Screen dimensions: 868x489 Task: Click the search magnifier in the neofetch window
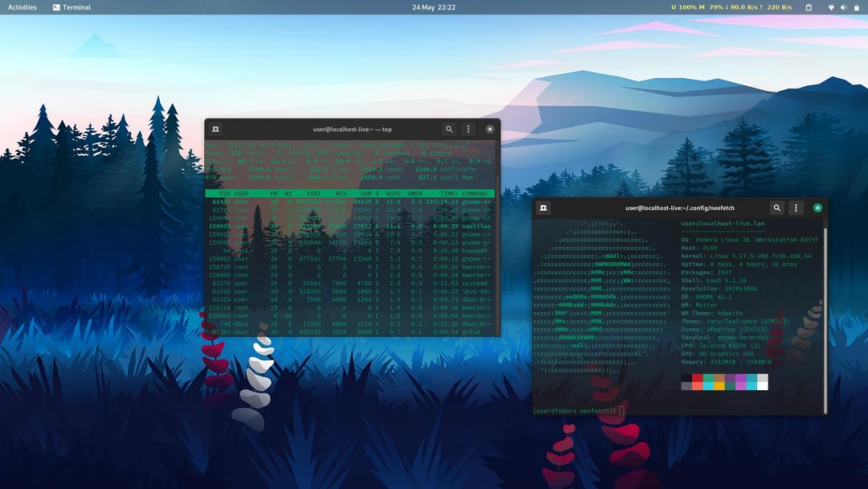[776, 208]
